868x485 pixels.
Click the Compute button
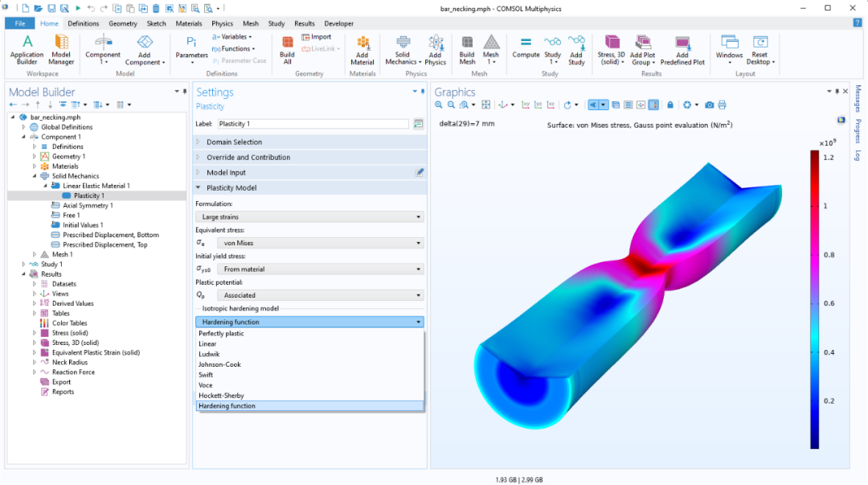click(x=526, y=47)
